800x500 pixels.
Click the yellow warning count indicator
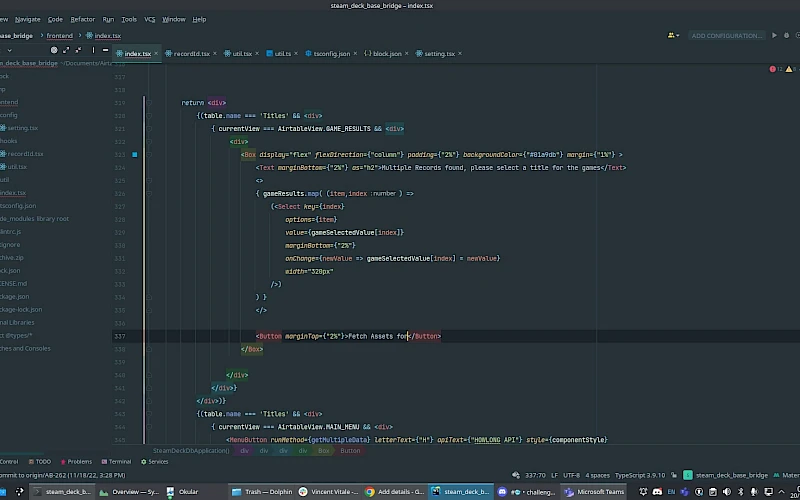(x=791, y=69)
